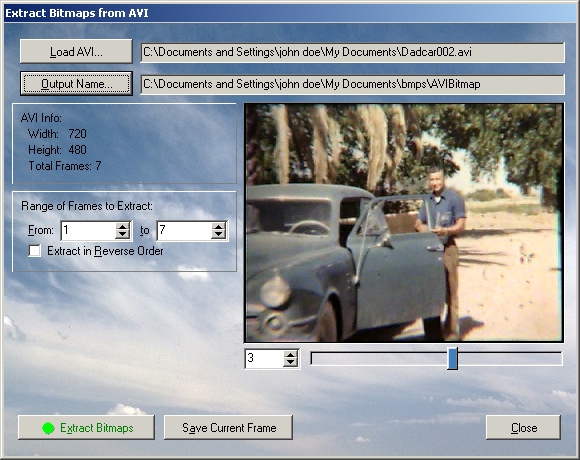
Task: Increase the To frame value with up arrow
Action: pyautogui.click(x=218, y=226)
